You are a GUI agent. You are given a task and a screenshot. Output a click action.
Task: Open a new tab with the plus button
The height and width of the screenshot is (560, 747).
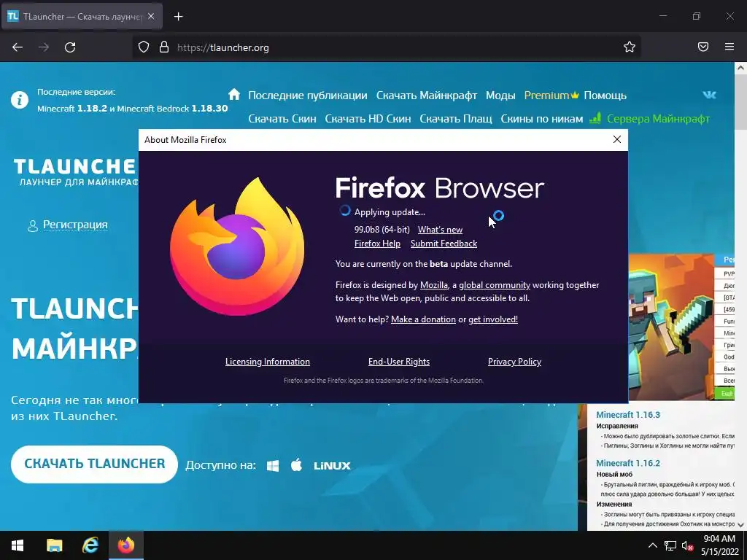point(178,17)
